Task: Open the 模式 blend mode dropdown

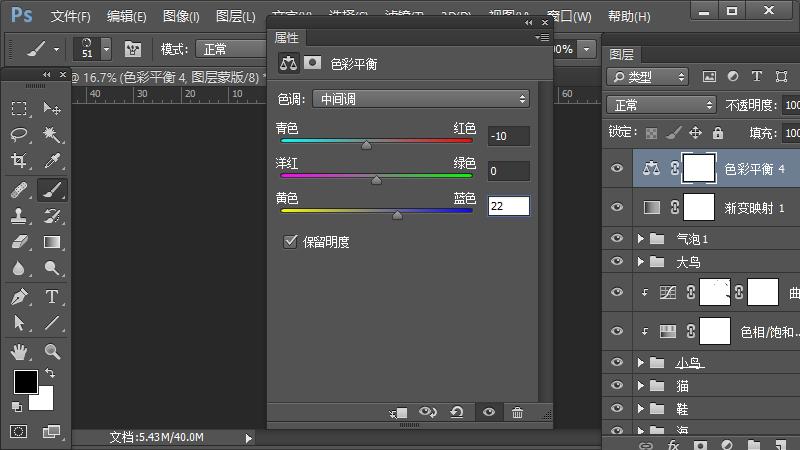Action: point(232,49)
